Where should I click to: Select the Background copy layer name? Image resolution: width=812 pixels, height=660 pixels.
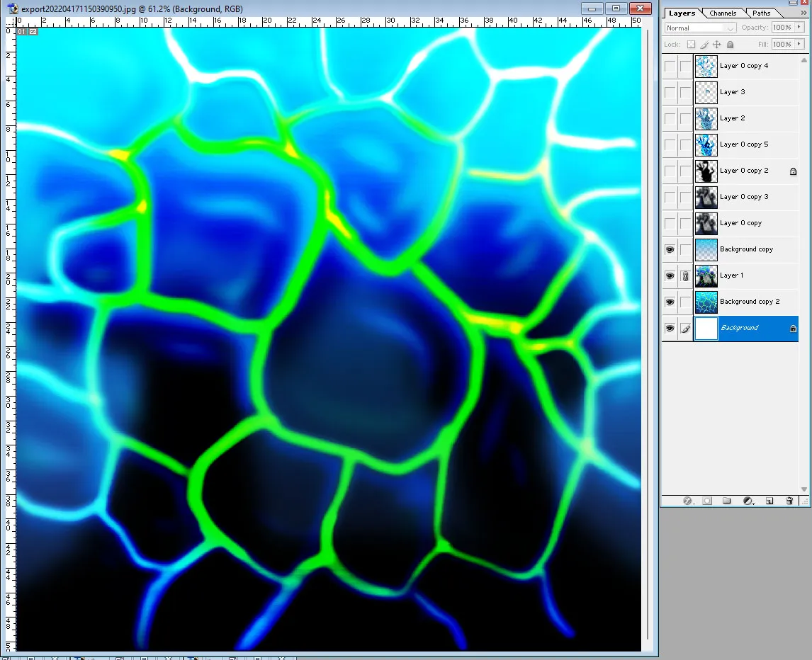point(746,249)
